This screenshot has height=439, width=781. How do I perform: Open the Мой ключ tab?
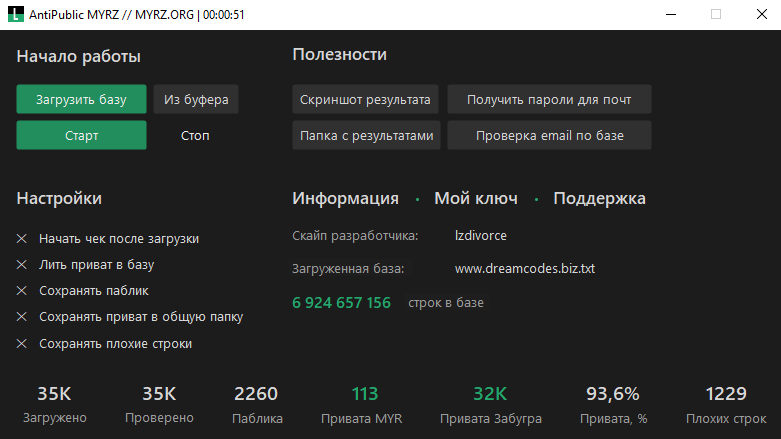(x=476, y=198)
